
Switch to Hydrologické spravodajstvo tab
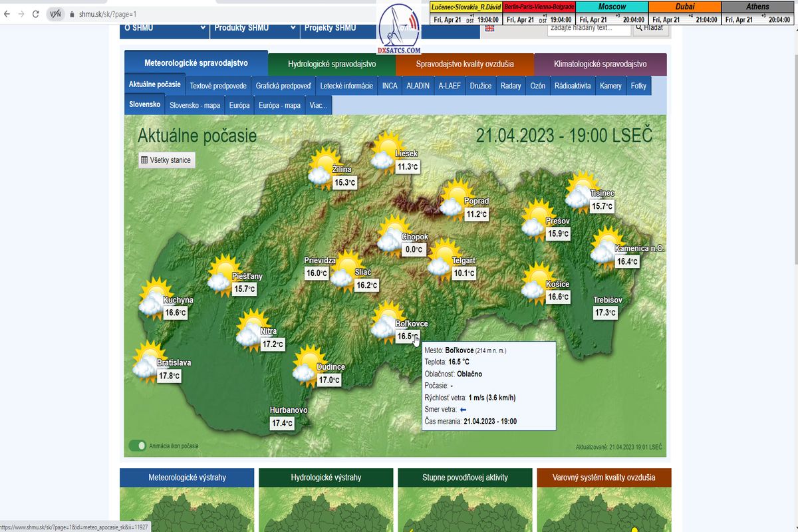[x=332, y=64]
